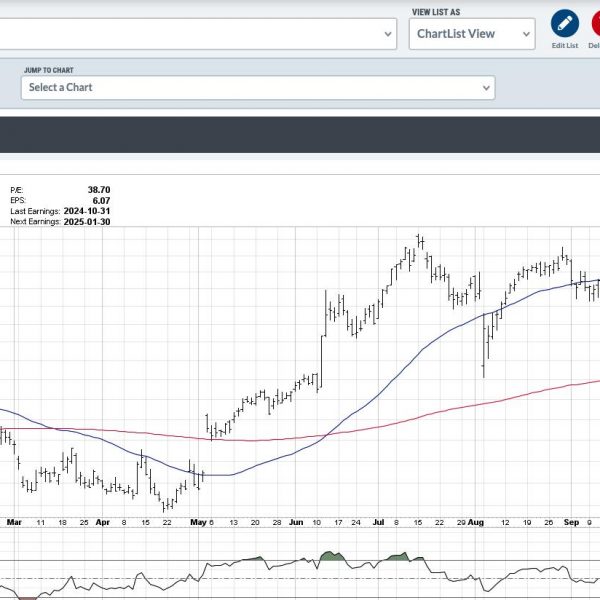Click the Sep label on date axis
The height and width of the screenshot is (600, 600).
pyautogui.click(x=571, y=522)
